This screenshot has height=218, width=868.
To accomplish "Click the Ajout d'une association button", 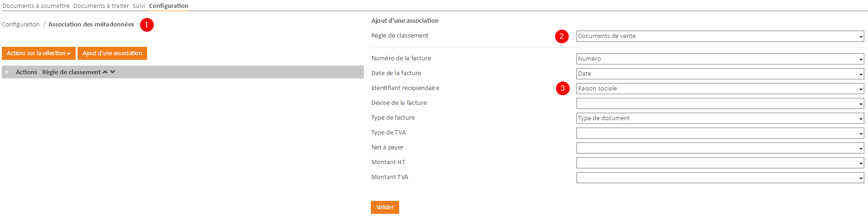I will point(112,53).
